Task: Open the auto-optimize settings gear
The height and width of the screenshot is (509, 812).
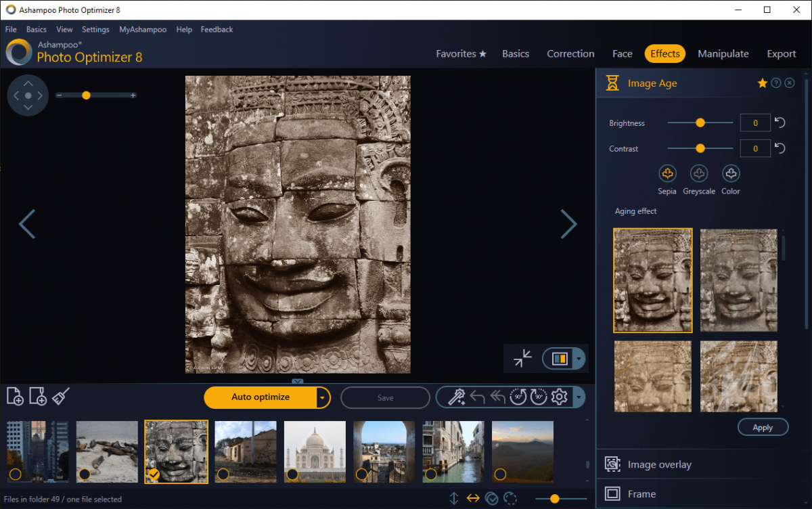Action: (x=560, y=397)
